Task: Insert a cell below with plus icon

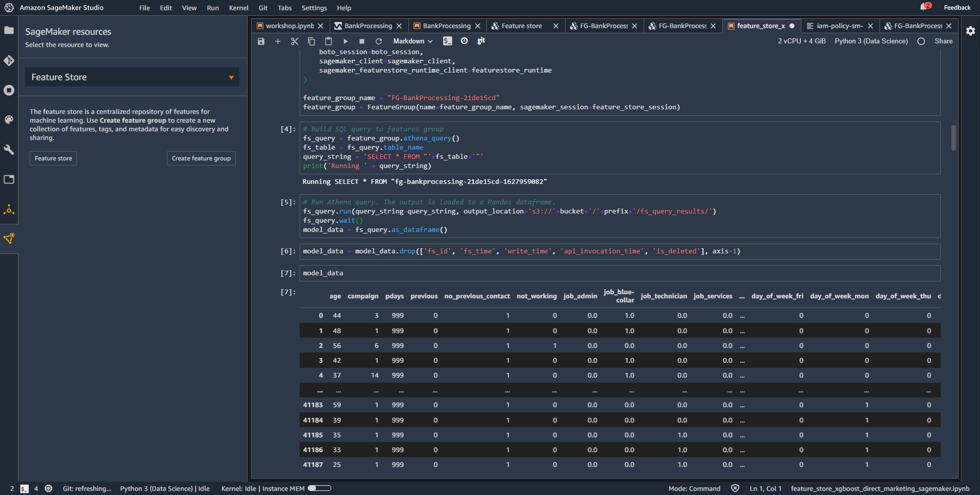Action: tap(278, 41)
